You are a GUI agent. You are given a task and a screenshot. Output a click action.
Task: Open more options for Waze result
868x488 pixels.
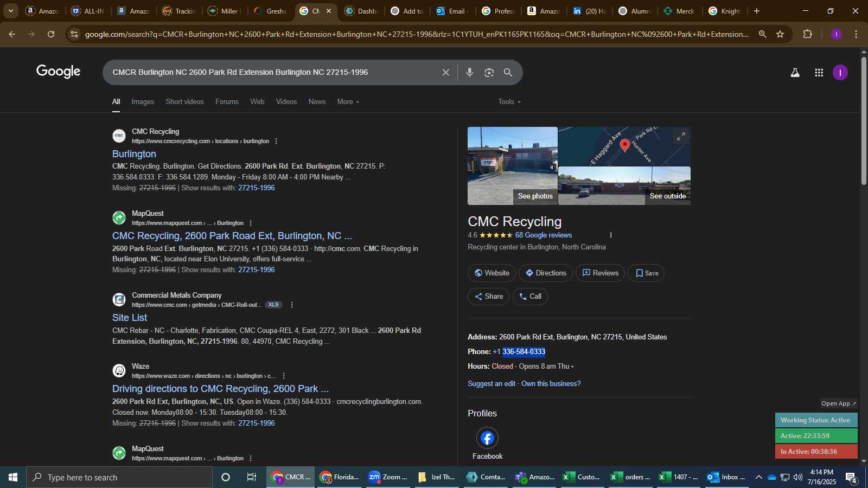pyautogui.click(x=284, y=376)
